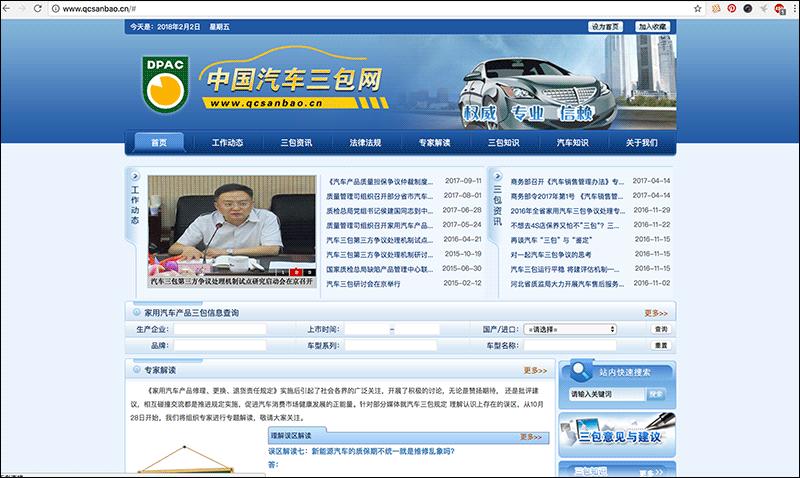800x478 pixels.
Task: Click the search button next to 请输入关键词
Action: (656, 394)
